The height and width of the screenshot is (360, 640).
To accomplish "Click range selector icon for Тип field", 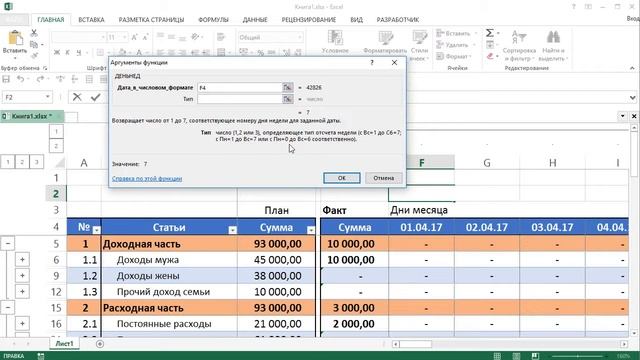I will coord(287,99).
